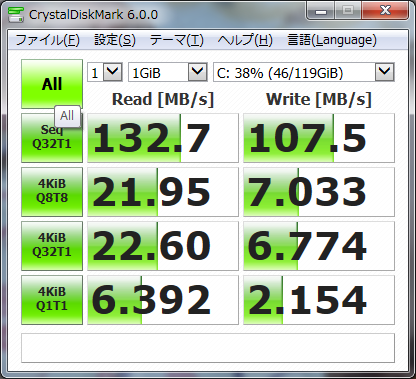Viewport: 416px width, 379px height.
Task: Open the C: 38% drive selection dropdown
Action: (304, 72)
